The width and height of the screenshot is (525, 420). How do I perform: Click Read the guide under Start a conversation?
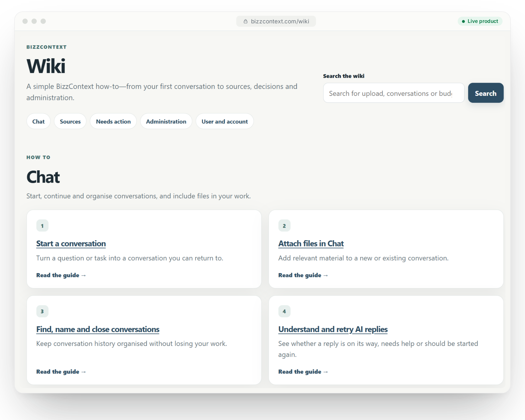coord(61,275)
